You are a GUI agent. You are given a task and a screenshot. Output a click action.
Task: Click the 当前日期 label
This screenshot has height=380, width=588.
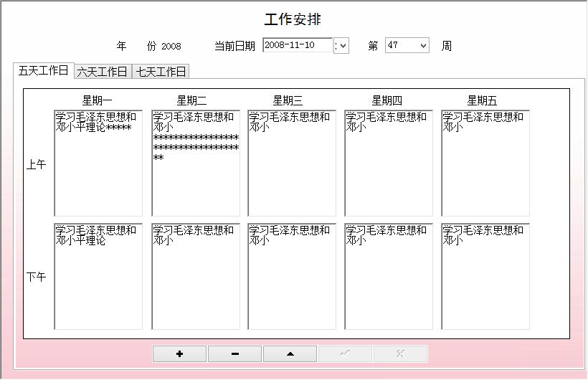pyautogui.click(x=234, y=46)
